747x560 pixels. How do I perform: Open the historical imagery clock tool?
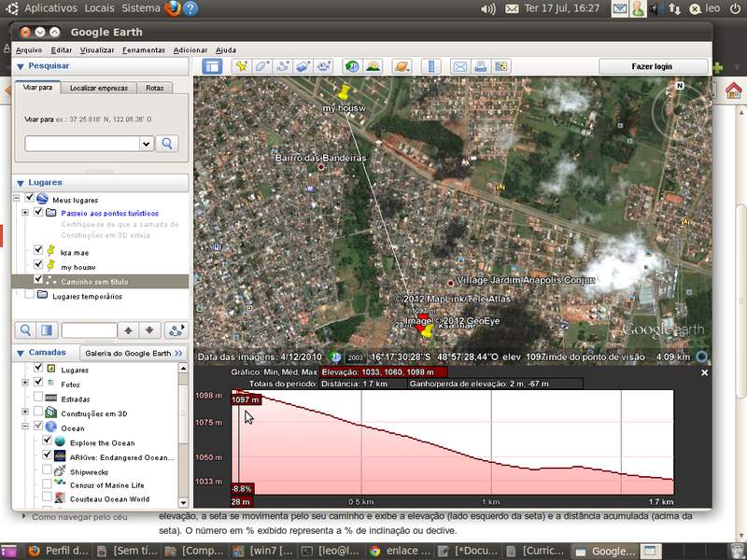coord(352,66)
